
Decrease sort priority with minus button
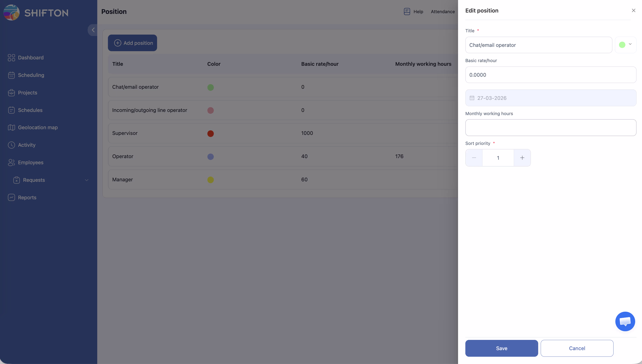pyautogui.click(x=474, y=158)
